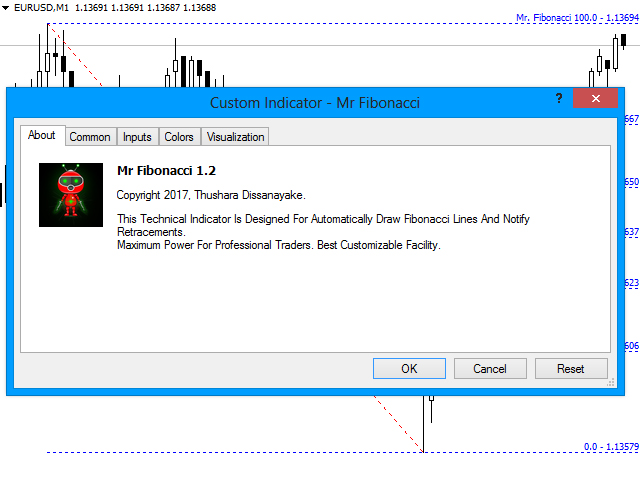Image resolution: width=640 pixels, height=480 pixels.
Task: Cancel the indicator dialog
Action: 490,368
